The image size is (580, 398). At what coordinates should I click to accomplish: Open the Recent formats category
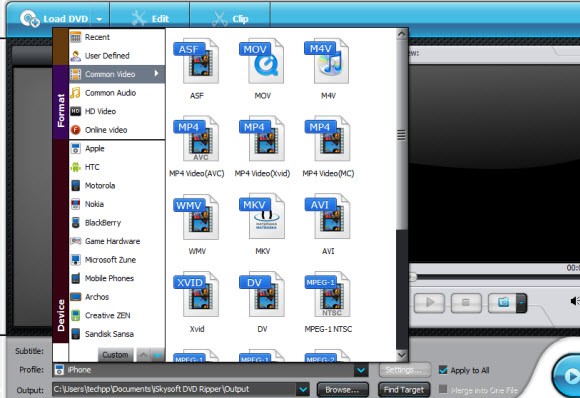117,37
